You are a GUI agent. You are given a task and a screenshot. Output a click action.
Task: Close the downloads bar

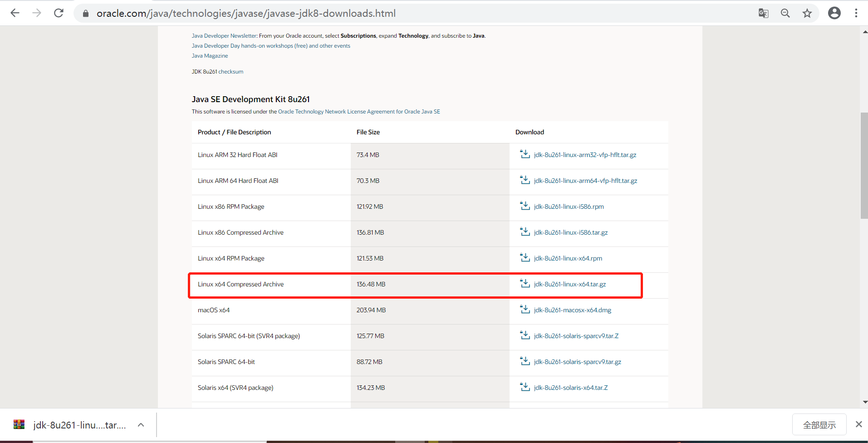click(x=858, y=424)
